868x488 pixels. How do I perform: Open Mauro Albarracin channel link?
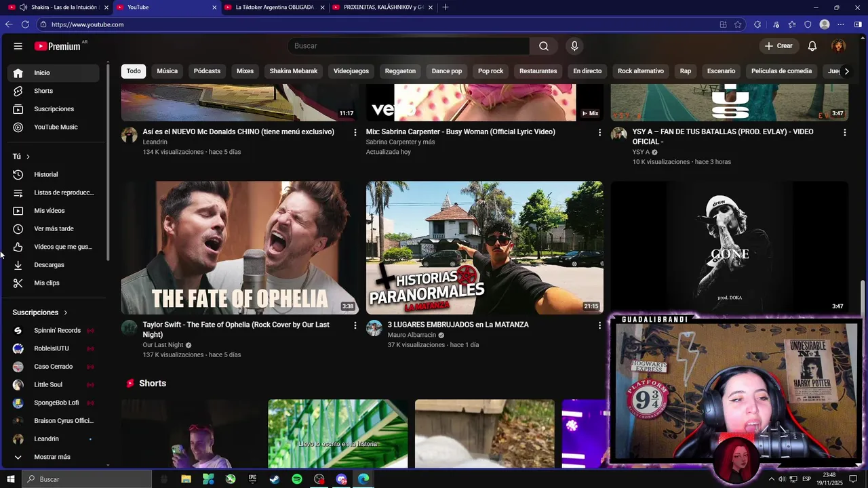[412, 335]
